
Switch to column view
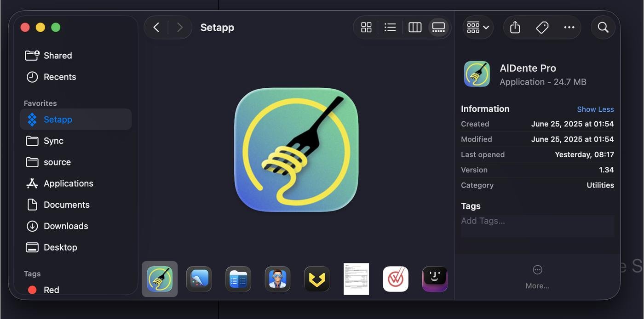pos(415,28)
